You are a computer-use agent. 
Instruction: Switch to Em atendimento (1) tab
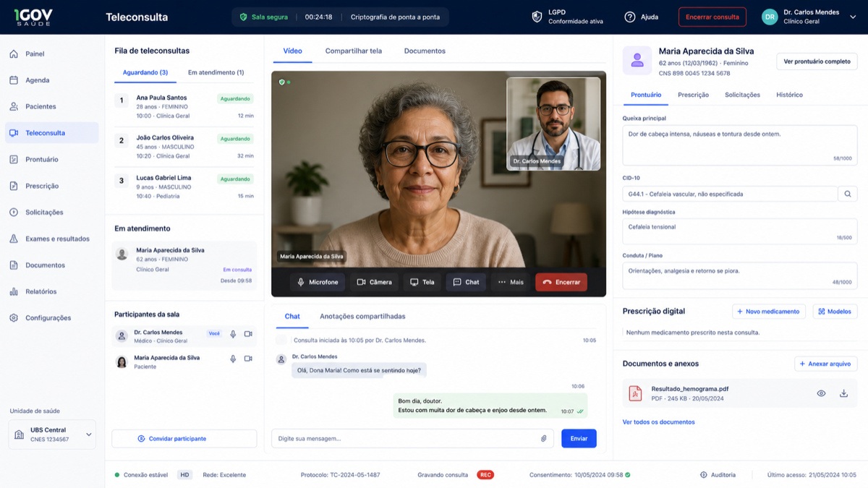216,72
